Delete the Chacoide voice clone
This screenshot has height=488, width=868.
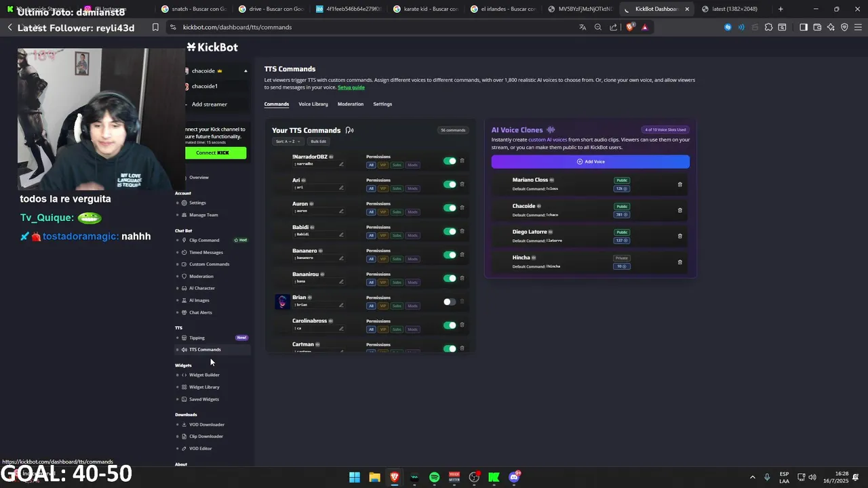[x=680, y=210]
